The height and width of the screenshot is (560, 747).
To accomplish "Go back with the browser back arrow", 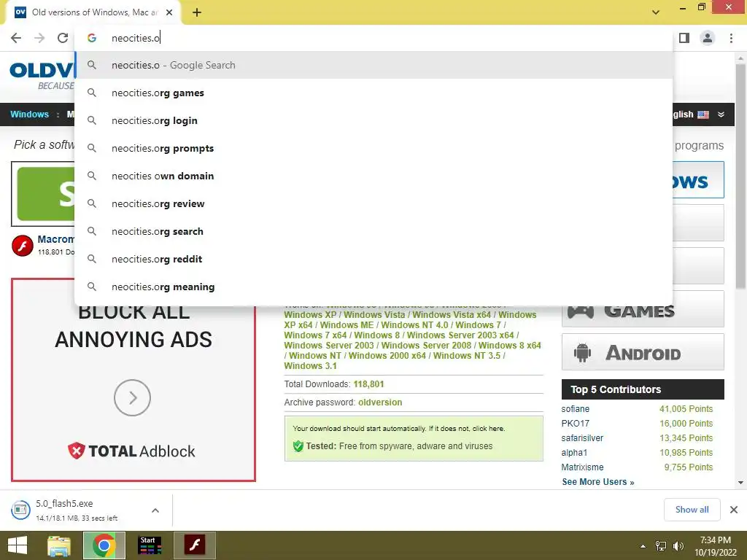I will (x=16, y=38).
